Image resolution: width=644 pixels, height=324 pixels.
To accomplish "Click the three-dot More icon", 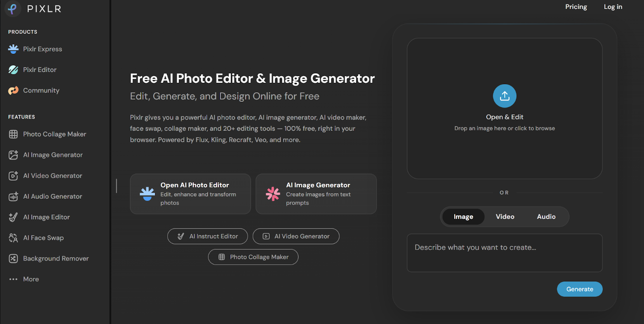I will (x=14, y=279).
